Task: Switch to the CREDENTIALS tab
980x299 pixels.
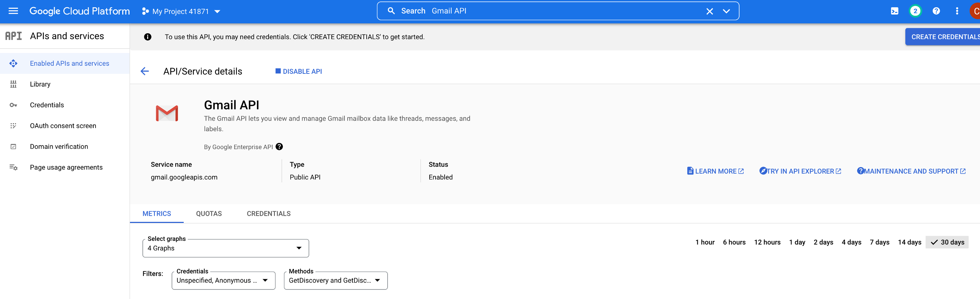Action: click(269, 214)
